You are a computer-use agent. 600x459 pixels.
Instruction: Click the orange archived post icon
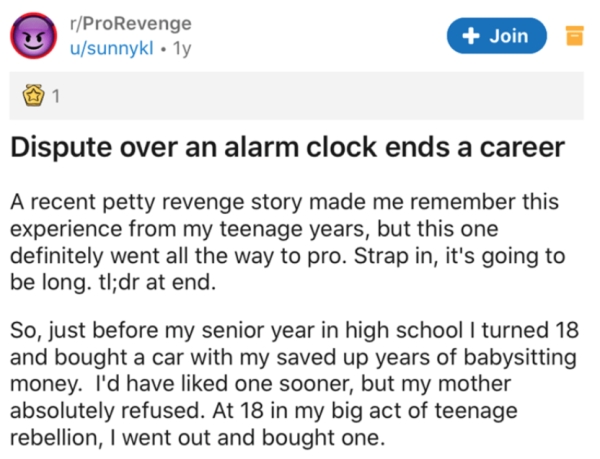(x=574, y=37)
